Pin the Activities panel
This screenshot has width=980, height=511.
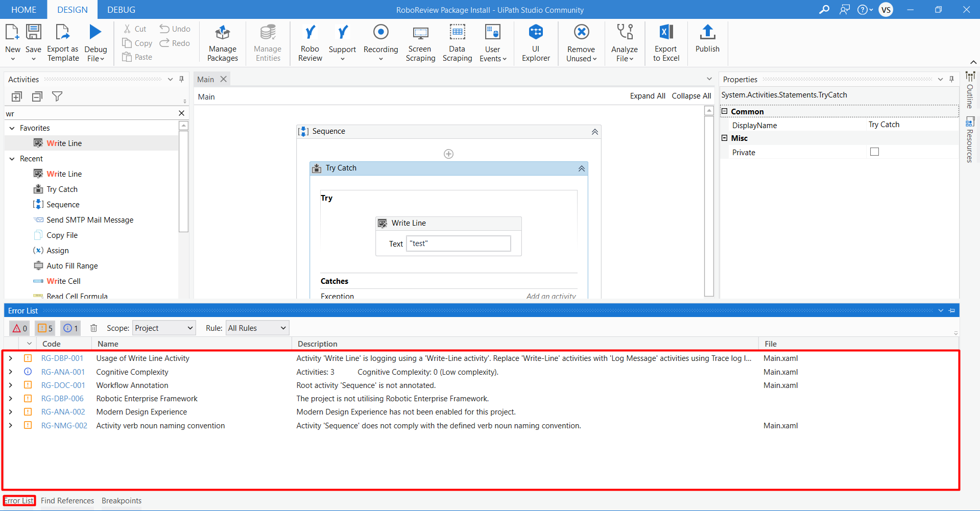(x=181, y=79)
